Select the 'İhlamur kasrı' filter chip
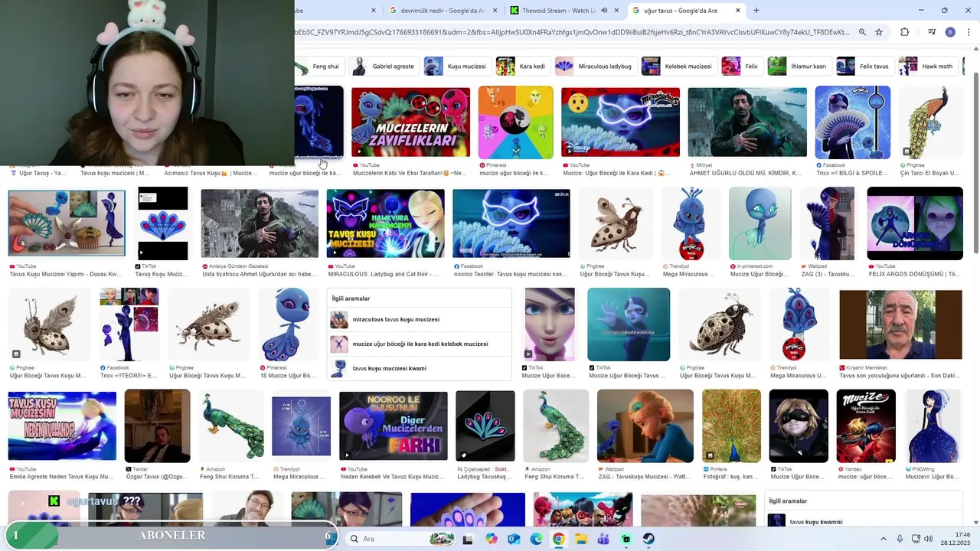980x551 pixels. 799,67
